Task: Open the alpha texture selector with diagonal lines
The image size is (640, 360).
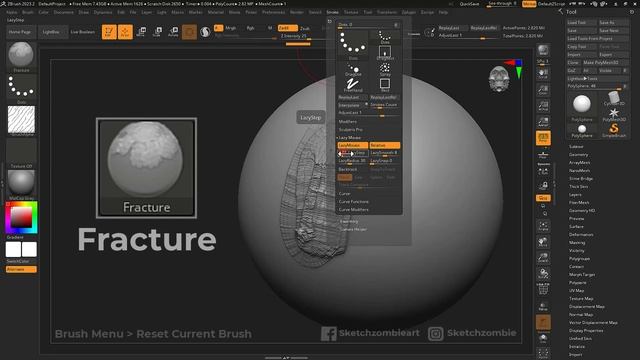Action: click(21, 119)
